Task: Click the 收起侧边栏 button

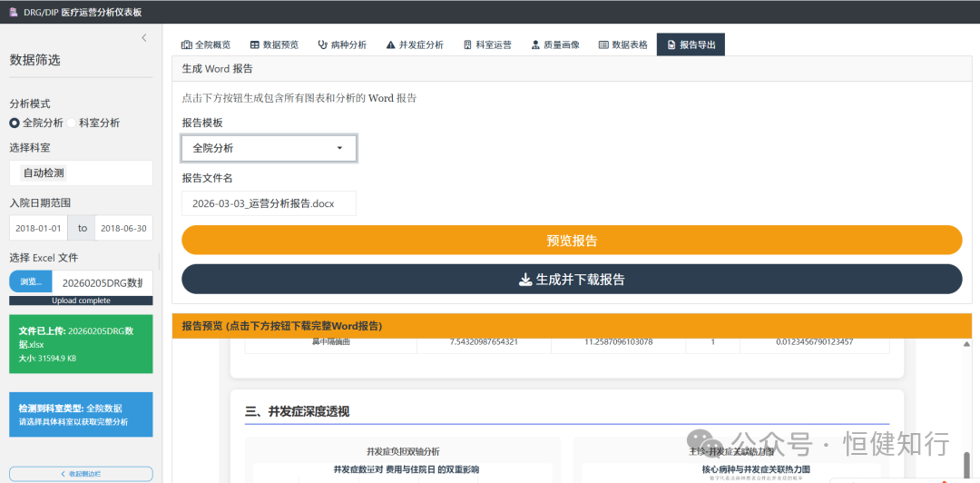Action: (x=81, y=474)
